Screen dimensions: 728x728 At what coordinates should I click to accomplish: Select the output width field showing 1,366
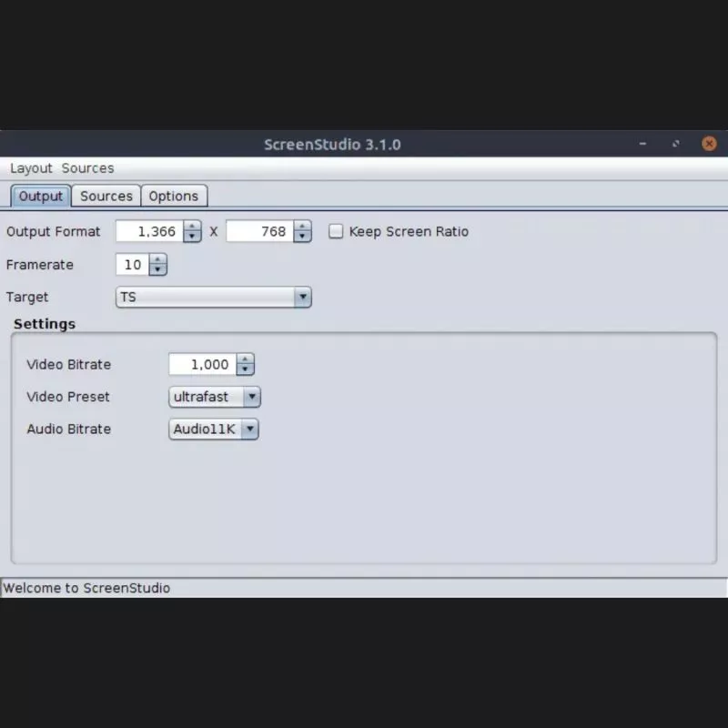pos(150,231)
